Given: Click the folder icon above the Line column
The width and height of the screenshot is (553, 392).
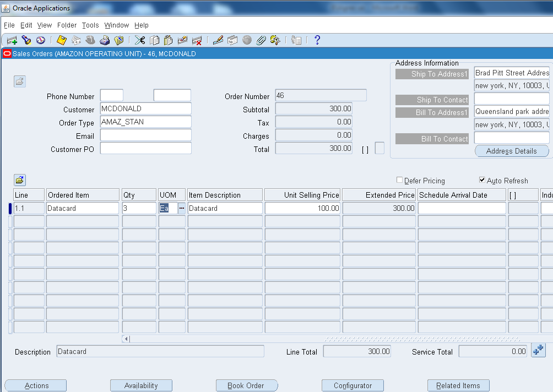Looking at the screenshot, I should (20, 180).
